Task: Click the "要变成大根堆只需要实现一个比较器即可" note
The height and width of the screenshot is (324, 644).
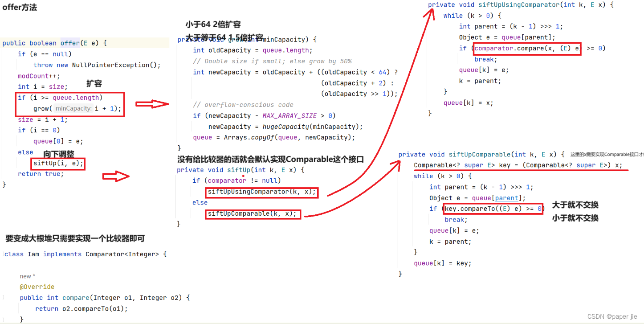Action: tap(75, 238)
